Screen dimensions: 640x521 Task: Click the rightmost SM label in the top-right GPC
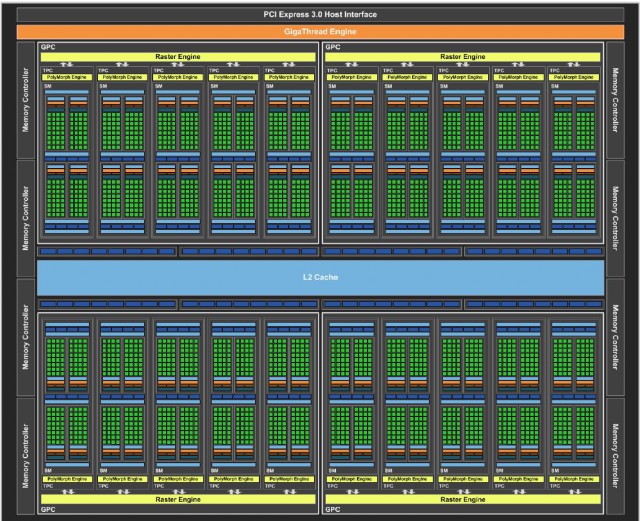[555, 86]
